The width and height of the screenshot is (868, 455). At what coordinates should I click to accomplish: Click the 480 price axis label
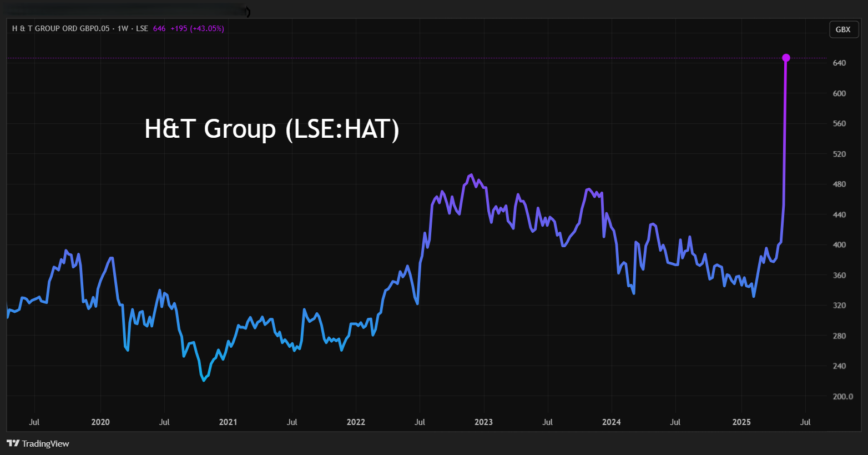click(839, 184)
